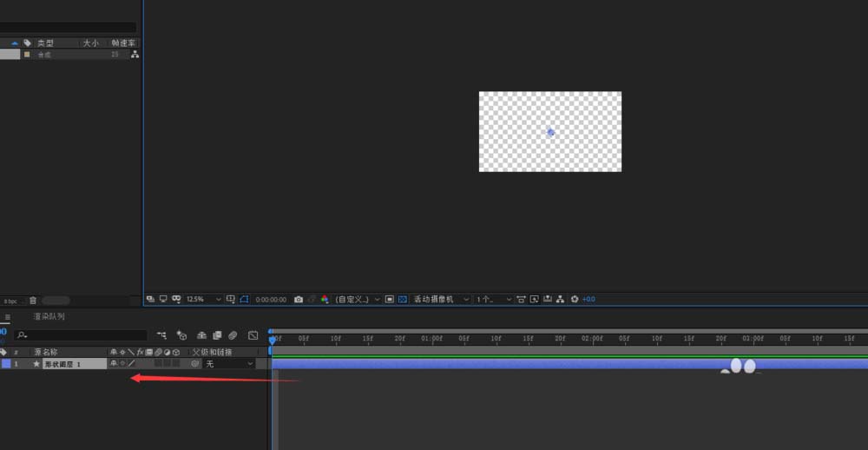Image resolution: width=868 pixels, height=450 pixels.
Task: Click the 8 bpc color depth button
Action: coord(11,301)
